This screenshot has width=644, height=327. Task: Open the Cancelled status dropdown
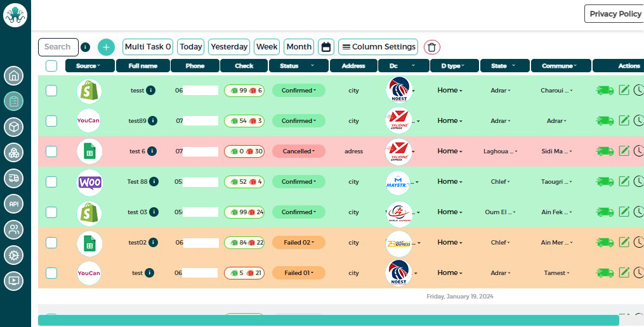[298, 151]
